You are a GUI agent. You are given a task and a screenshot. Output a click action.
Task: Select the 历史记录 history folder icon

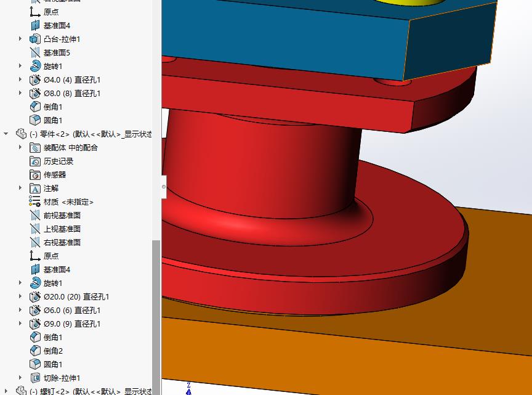pos(35,161)
